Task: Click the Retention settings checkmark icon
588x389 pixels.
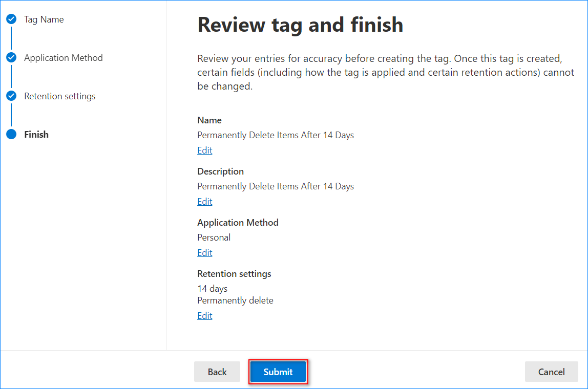Action: [x=11, y=96]
